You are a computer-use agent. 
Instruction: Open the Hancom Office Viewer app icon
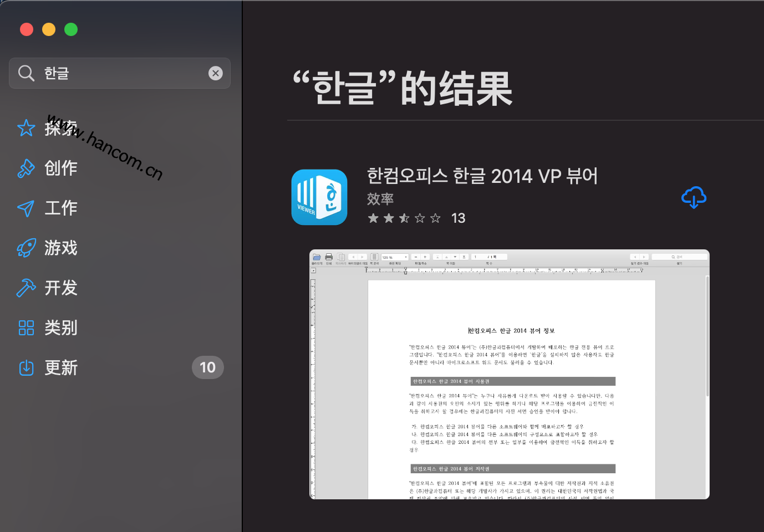point(319,197)
